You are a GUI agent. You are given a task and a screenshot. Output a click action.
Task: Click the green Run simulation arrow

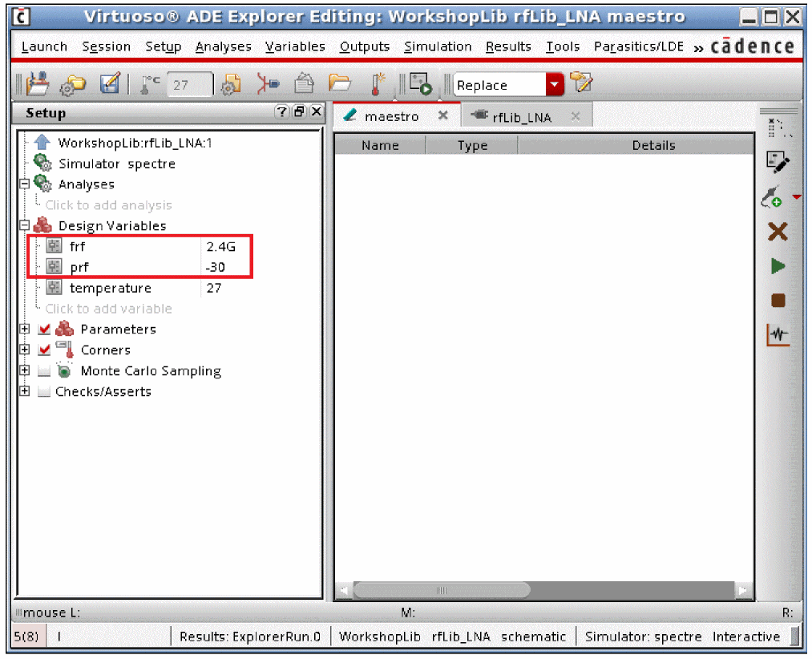(x=778, y=266)
